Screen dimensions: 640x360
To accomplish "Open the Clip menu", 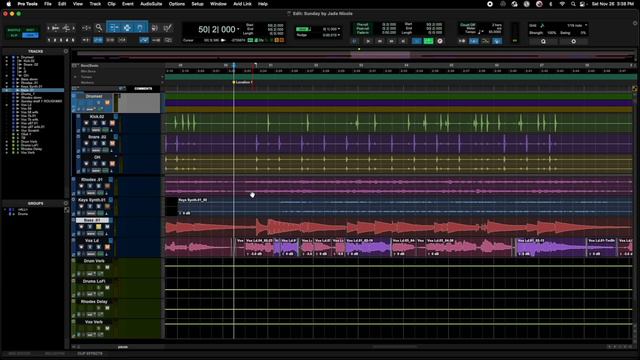I will [111, 4].
